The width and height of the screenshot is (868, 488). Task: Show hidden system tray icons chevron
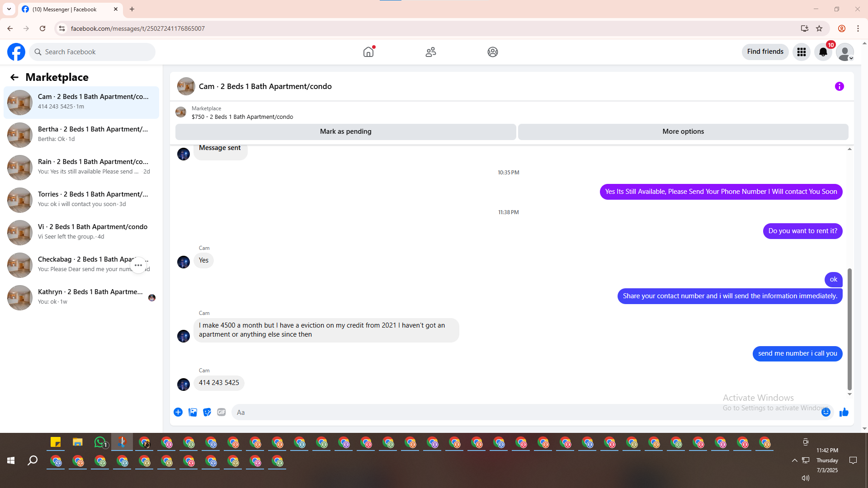794,460
